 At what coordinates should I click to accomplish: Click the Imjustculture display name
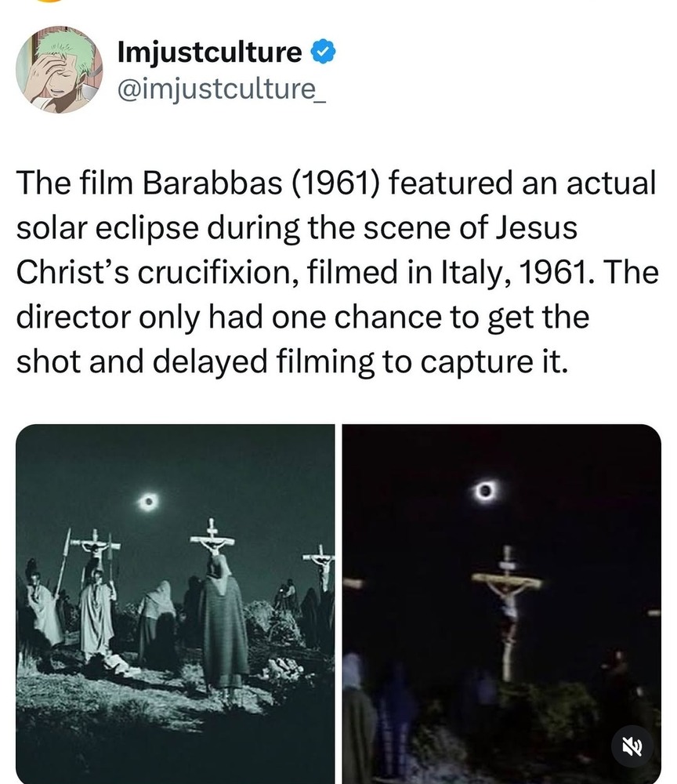coord(209,52)
